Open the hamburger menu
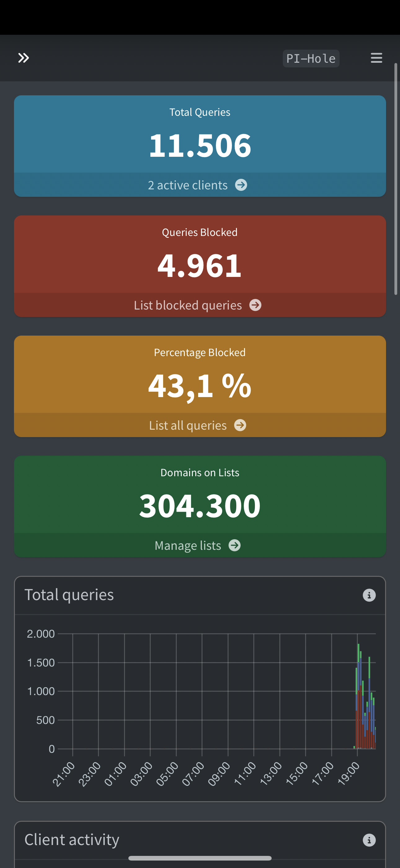The width and height of the screenshot is (400, 868). [x=376, y=58]
